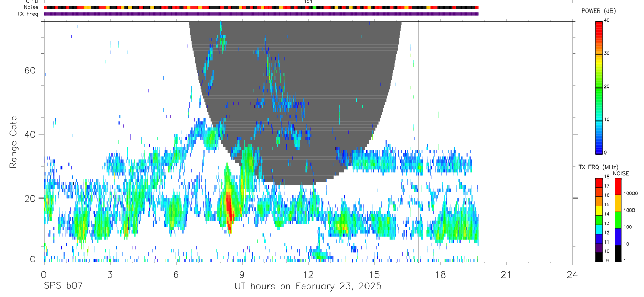
Task: Click the 1 label in NOISE legend
Action: click(625, 260)
